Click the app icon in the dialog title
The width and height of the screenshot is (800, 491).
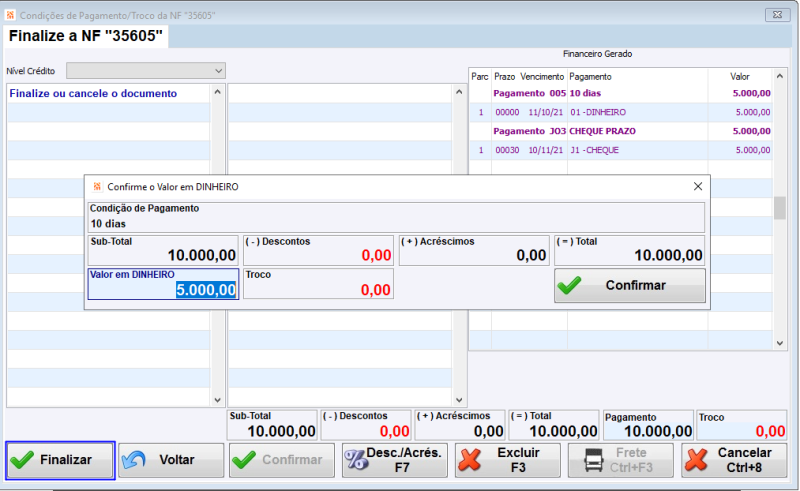tap(96, 187)
